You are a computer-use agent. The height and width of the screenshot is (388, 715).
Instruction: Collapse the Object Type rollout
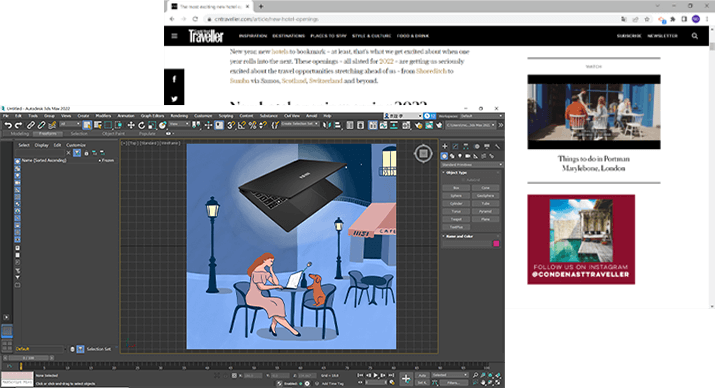coord(455,173)
